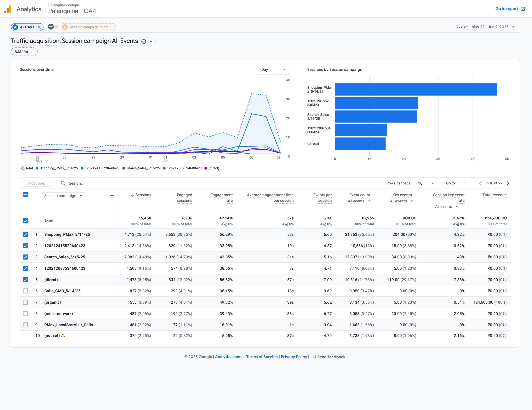Click the Add filter button
Viewport: 532px width, 410px height.
(24, 51)
